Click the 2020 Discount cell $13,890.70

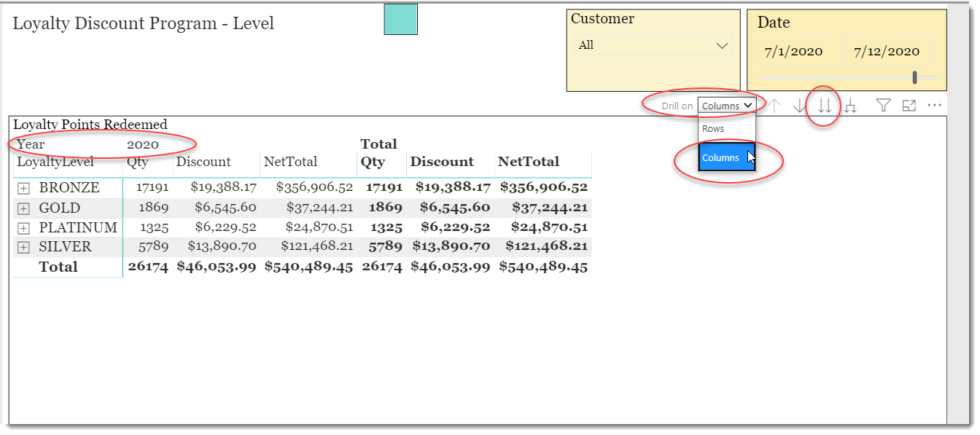coord(222,246)
